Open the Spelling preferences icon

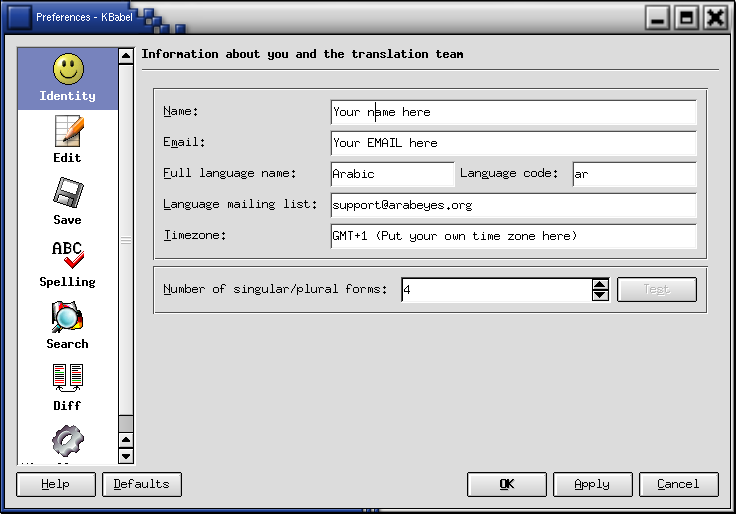67,257
